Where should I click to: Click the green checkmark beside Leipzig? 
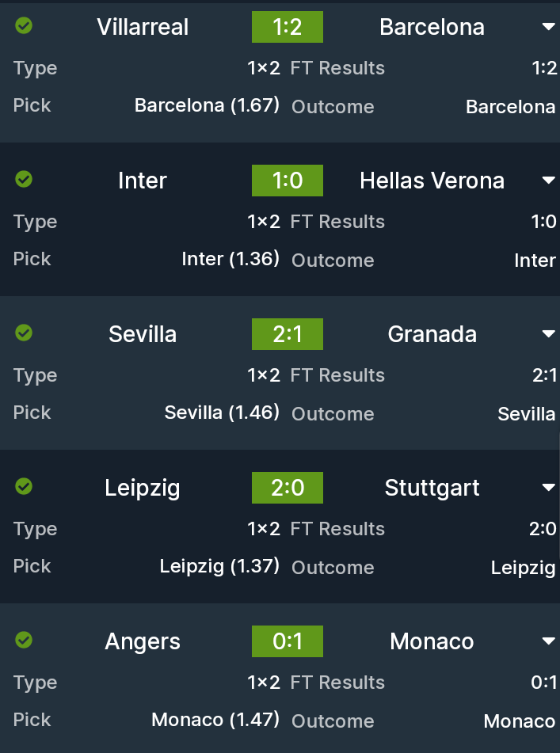click(x=25, y=487)
